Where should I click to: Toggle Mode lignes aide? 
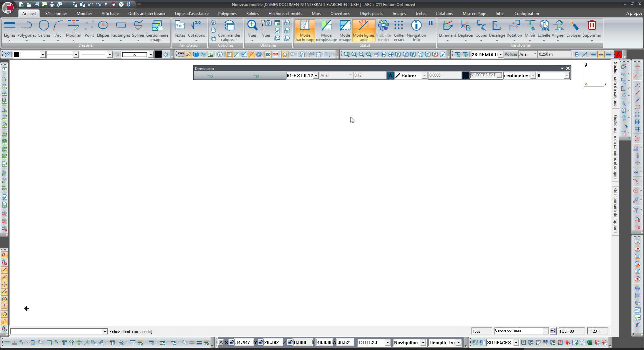(363, 31)
